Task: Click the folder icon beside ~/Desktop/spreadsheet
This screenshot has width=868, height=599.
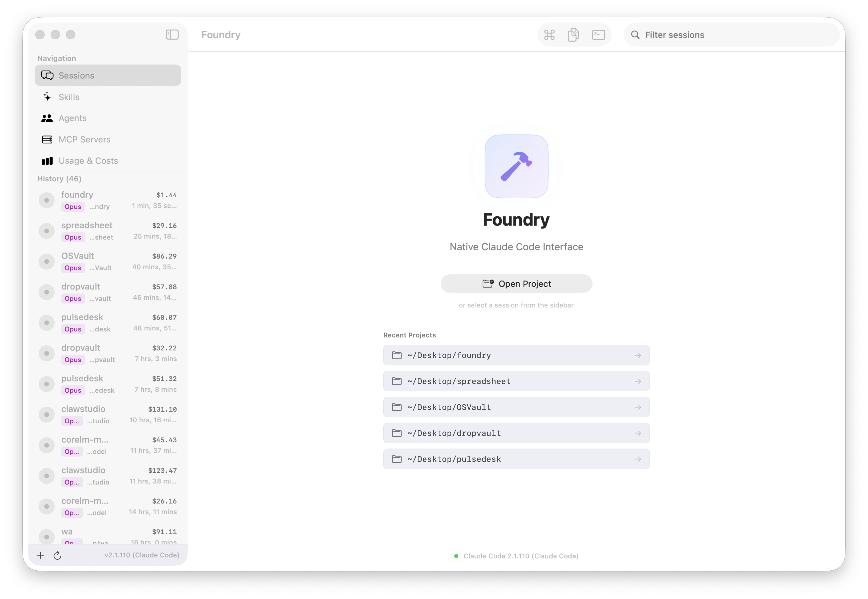Action: coord(397,381)
